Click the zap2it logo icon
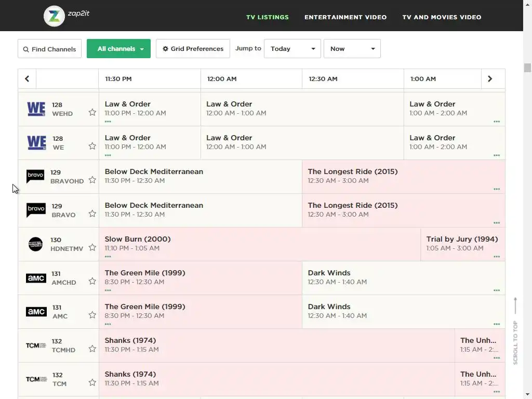532x399 pixels. click(x=54, y=16)
